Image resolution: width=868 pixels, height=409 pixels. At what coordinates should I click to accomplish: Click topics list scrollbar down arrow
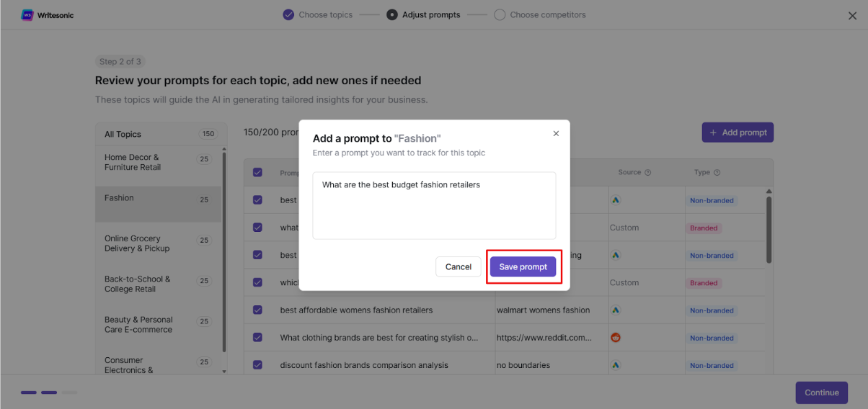tap(223, 371)
